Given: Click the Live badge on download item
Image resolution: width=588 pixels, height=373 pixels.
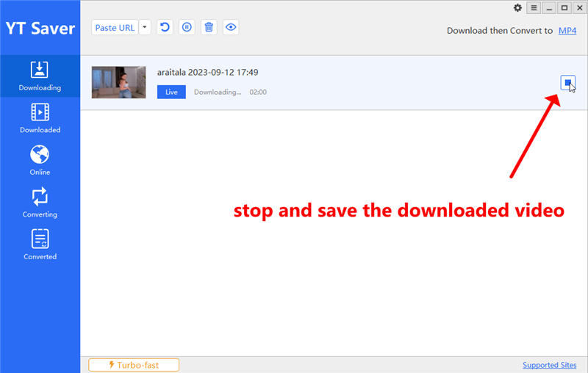Looking at the screenshot, I should [x=171, y=92].
